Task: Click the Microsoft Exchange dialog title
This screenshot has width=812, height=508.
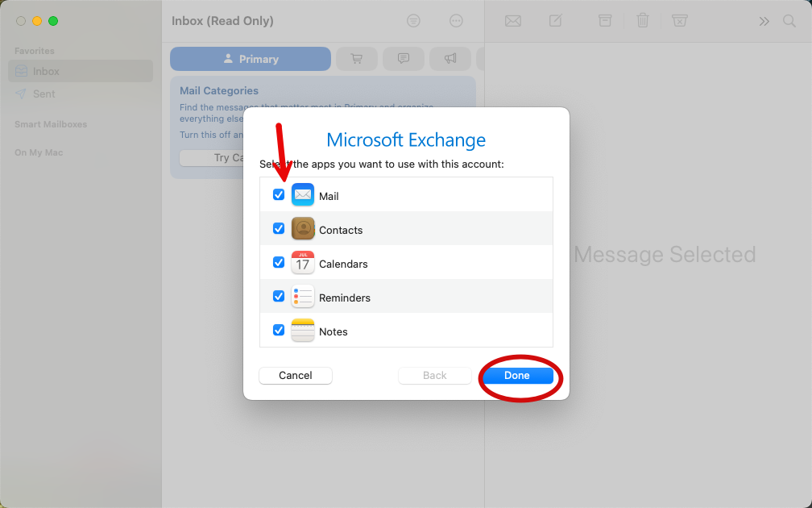Action: 406,140
